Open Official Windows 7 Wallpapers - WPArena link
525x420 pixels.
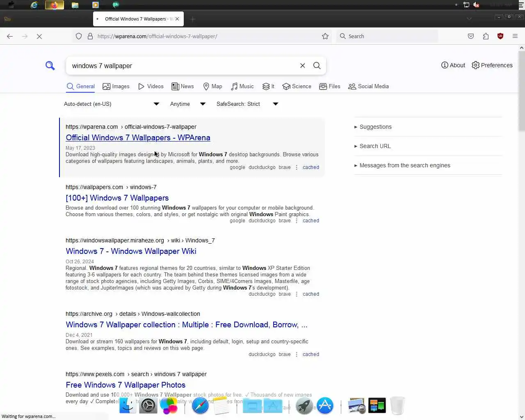pyautogui.click(x=138, y=138)
